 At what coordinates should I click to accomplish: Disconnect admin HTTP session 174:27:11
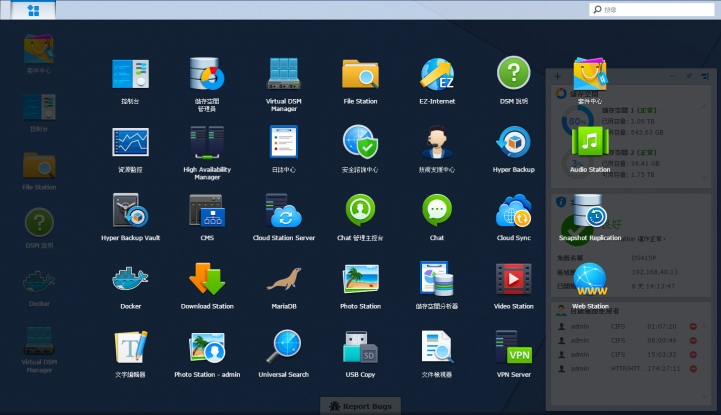click(x=693, y=369)
